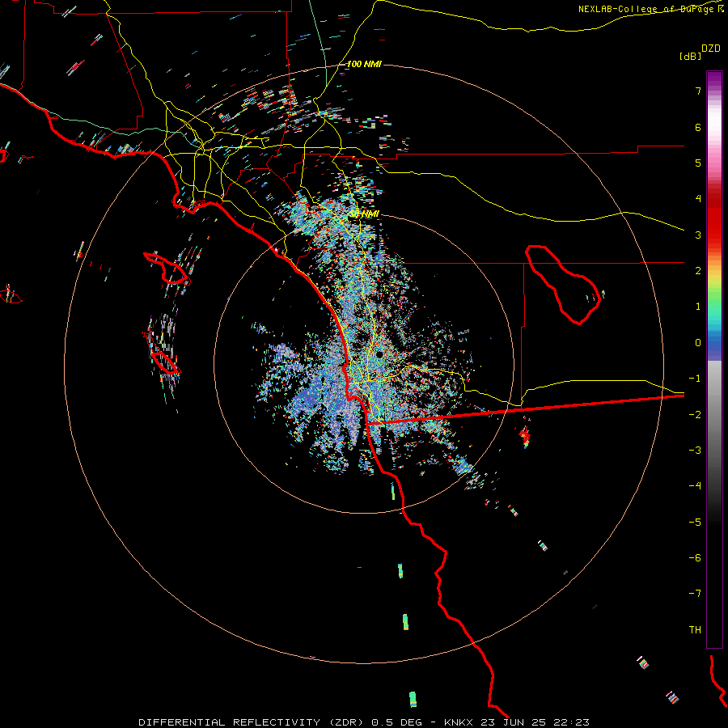The image size is (728, 728).
Task: Click the 7 dB scale label
Action: click(x=698, y=91)
